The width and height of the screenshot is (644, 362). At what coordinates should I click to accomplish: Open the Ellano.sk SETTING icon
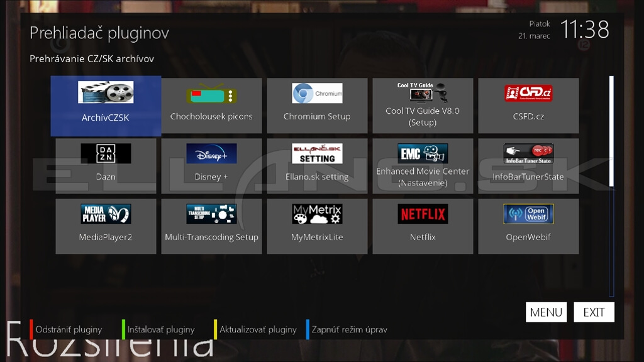pos(317,153)
